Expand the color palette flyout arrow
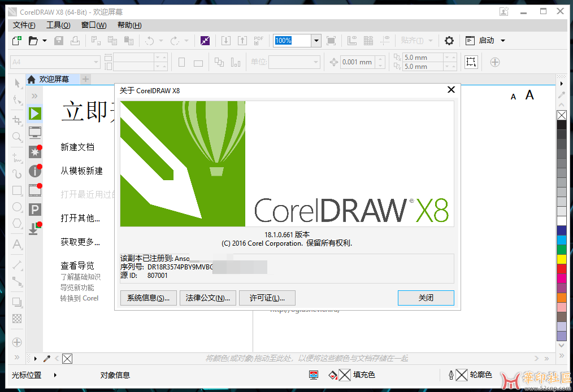The height and width of the screenshot is (392, 573). (562, 84)
